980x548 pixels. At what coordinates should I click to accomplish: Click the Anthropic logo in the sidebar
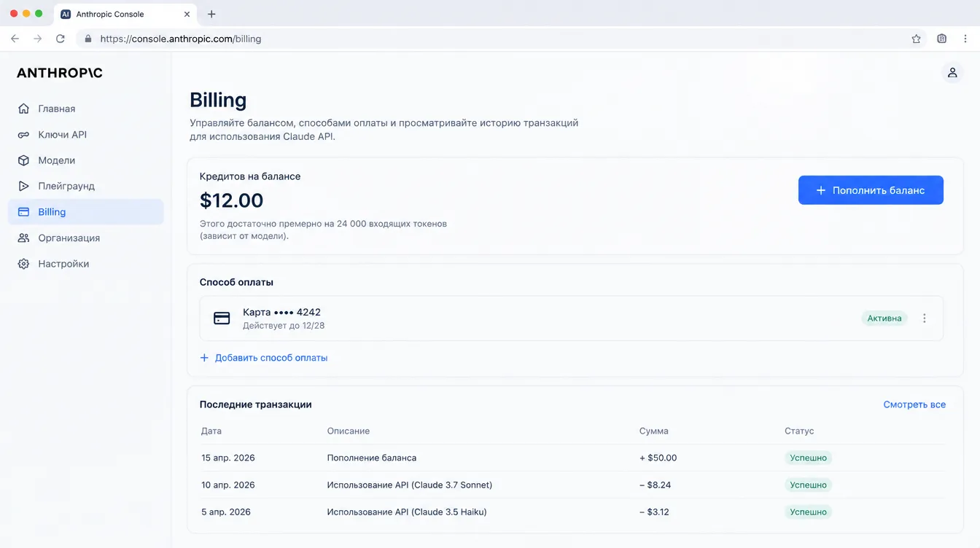click(60, 73)
